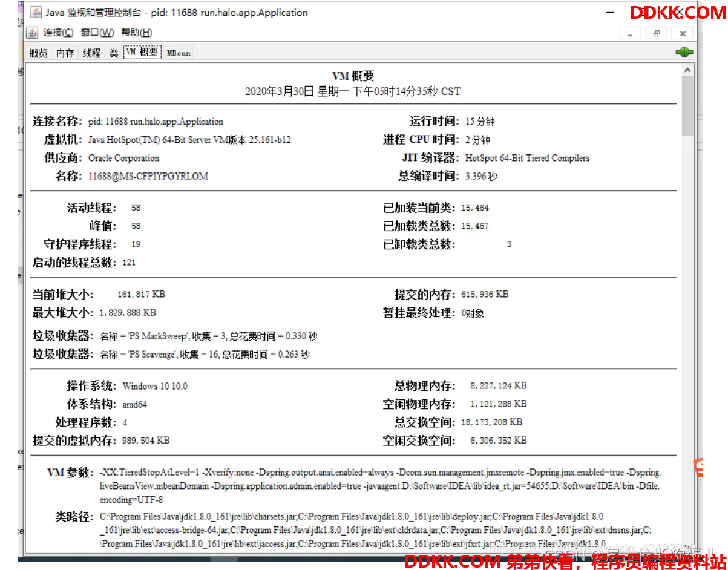Click the 处理程序数 label

86,422
